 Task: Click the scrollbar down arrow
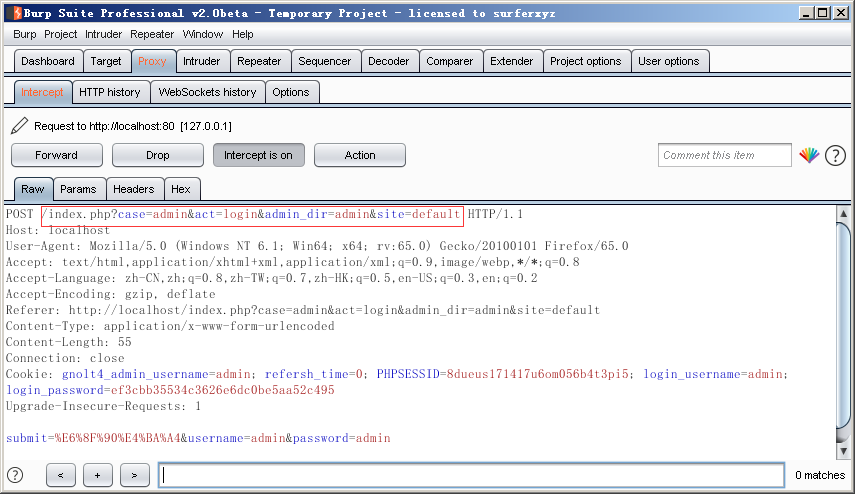click(x=844, y=451)
